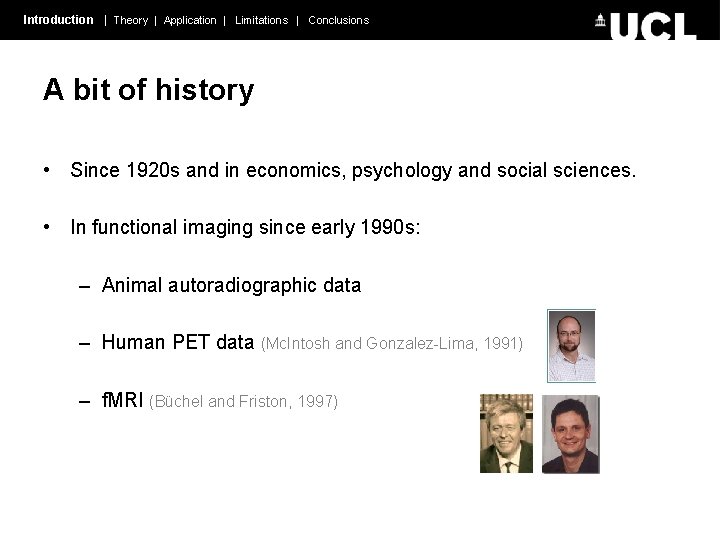This screenshot has height=540, width=720.
Task: Click the UCL logo
Action: coord(646,26)
